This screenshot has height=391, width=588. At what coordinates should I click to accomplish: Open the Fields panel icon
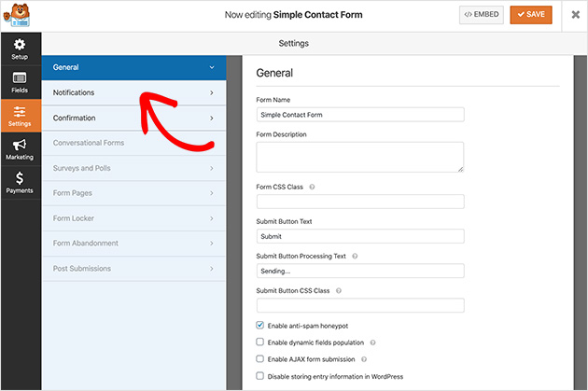click(20, 83)
